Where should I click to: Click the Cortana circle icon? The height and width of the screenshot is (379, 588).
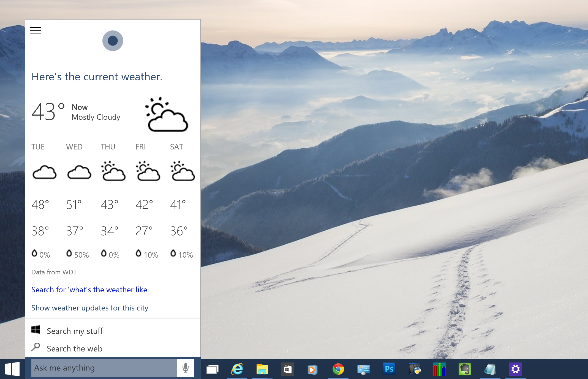[113, 40]
